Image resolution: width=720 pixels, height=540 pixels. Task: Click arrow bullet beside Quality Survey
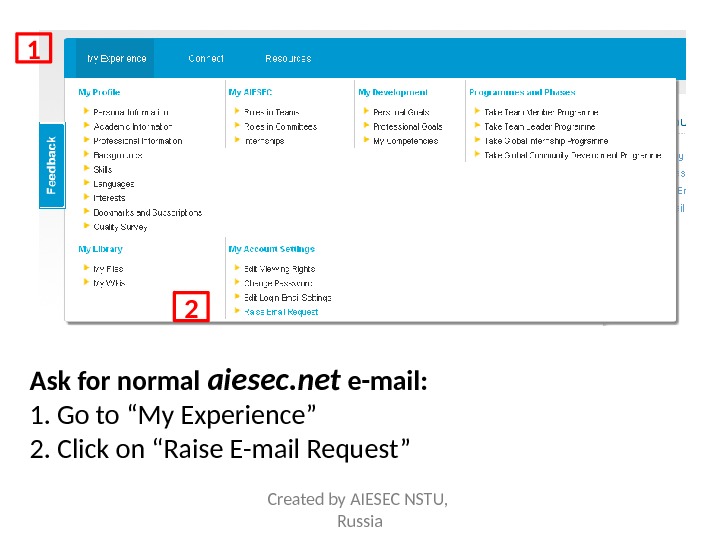point(86,226)
